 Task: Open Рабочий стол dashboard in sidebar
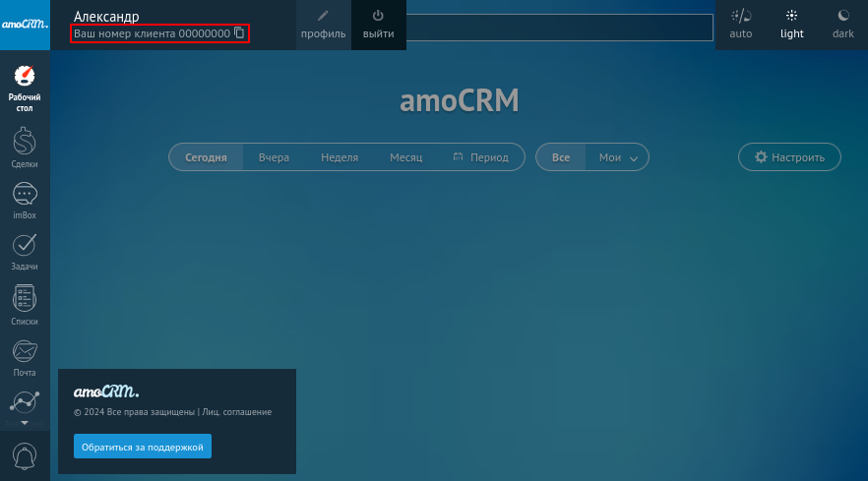coord(25,89)
